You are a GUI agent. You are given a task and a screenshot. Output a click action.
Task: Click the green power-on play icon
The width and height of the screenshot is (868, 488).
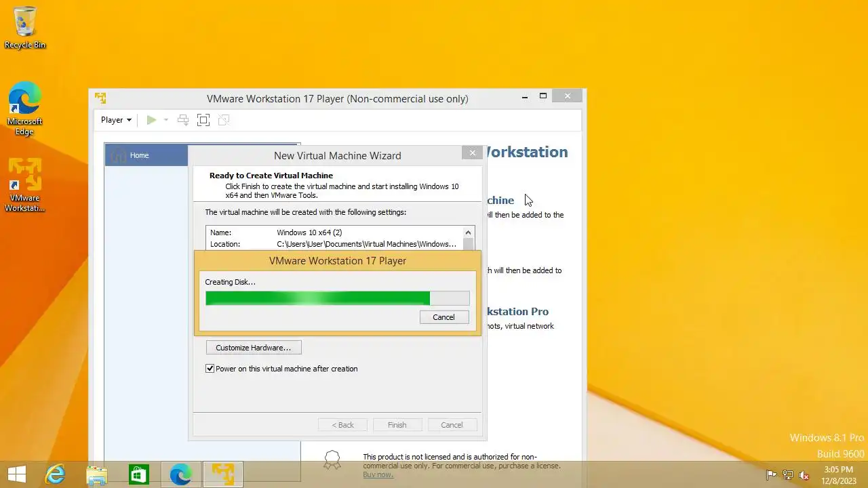pos(151,120)
